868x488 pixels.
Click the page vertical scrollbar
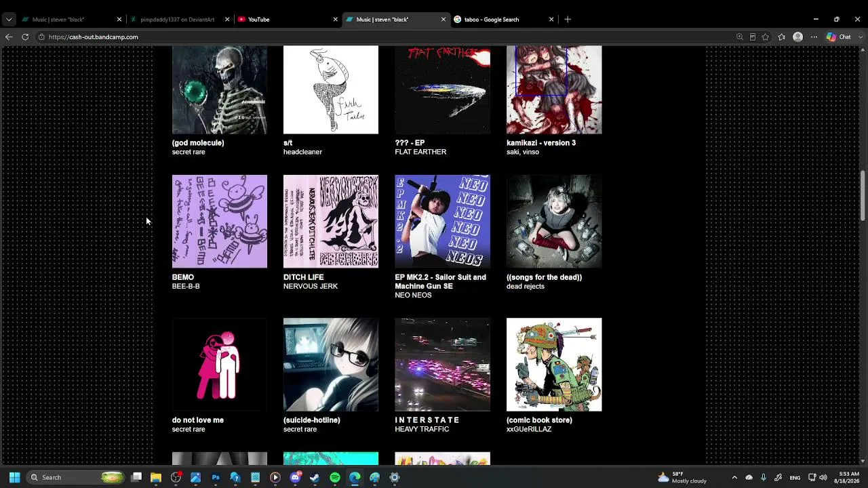tap(863, 196)
